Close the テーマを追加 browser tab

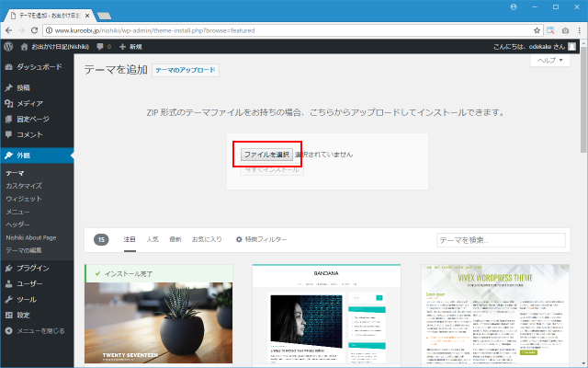coord(87,16)
